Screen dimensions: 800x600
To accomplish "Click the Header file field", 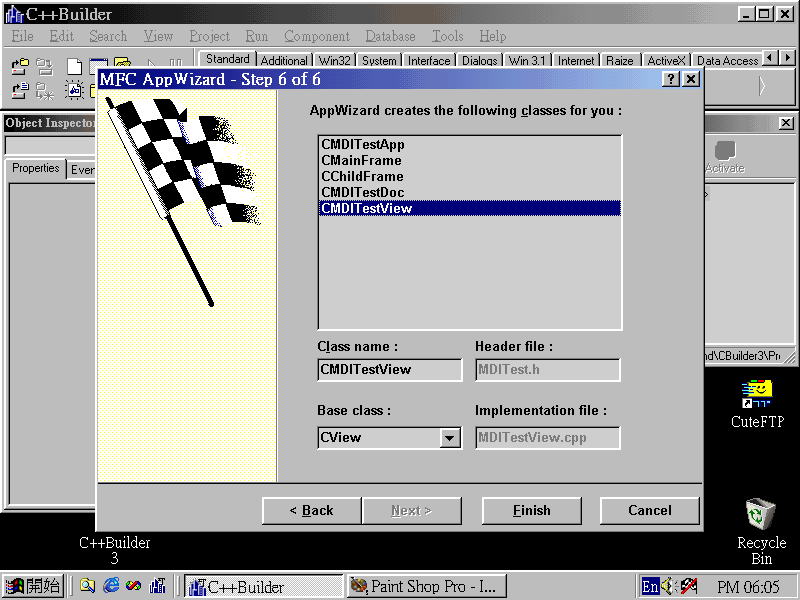I will 548,369.
